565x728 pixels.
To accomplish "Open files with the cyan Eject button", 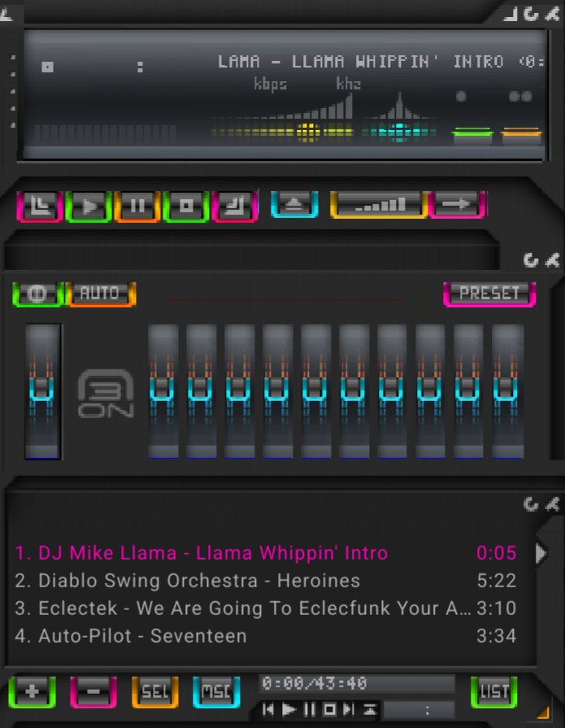I will (294, 204).
